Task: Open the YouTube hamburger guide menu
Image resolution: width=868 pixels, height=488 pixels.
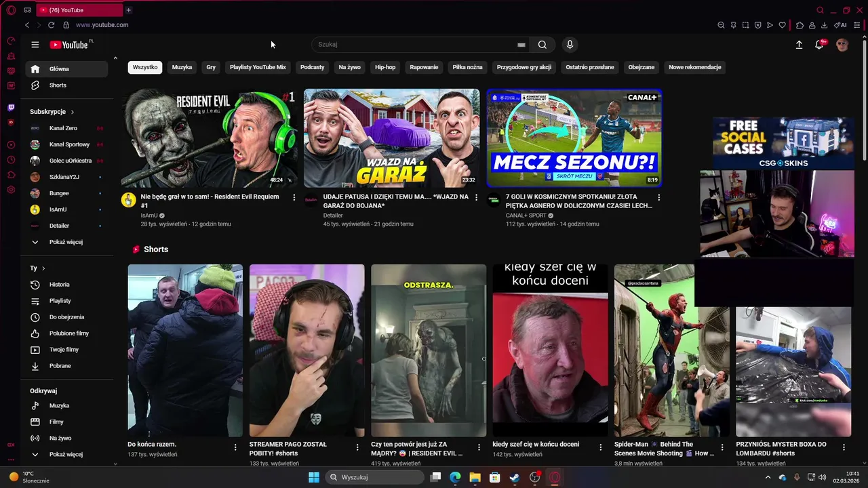Action: pos(35,45)
